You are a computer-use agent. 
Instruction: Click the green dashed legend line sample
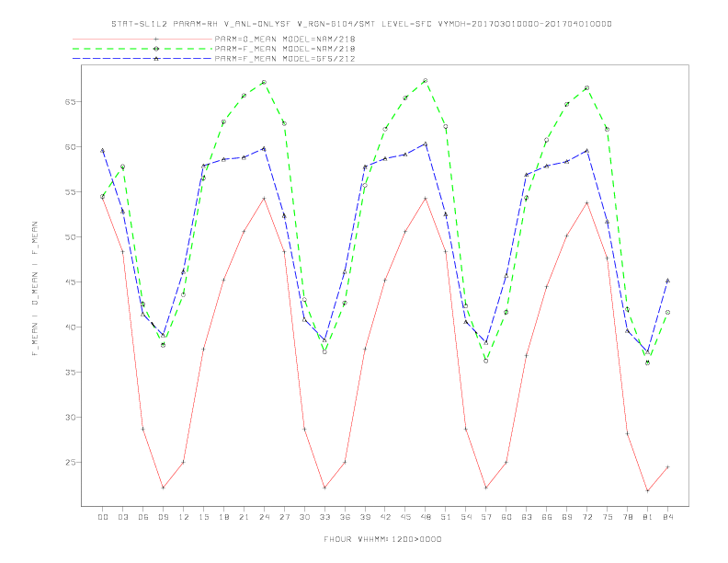point(142,49)
